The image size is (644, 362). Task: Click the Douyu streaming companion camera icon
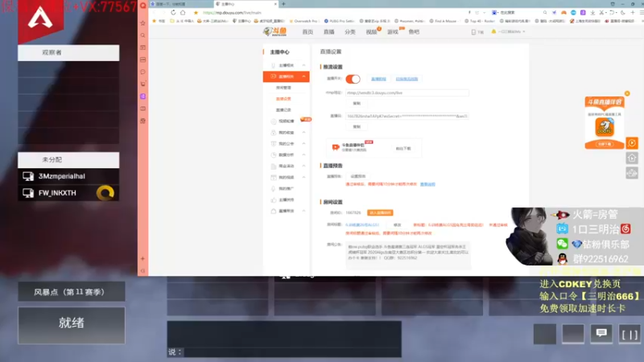tap(336, 147)
